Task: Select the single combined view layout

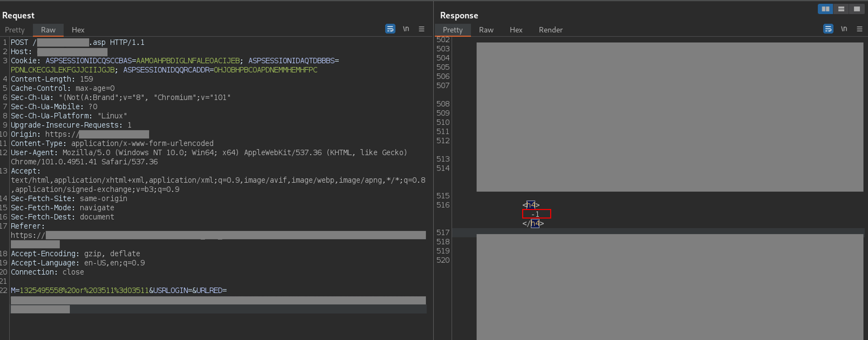Action: tap(857, 9)
